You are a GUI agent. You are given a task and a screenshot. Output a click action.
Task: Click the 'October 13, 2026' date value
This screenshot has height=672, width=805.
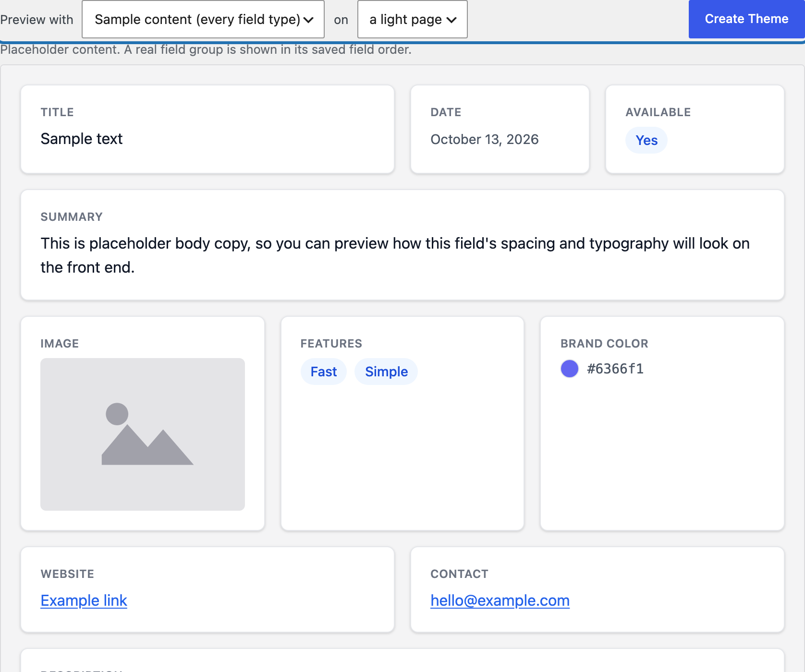[x=485, y=139]
